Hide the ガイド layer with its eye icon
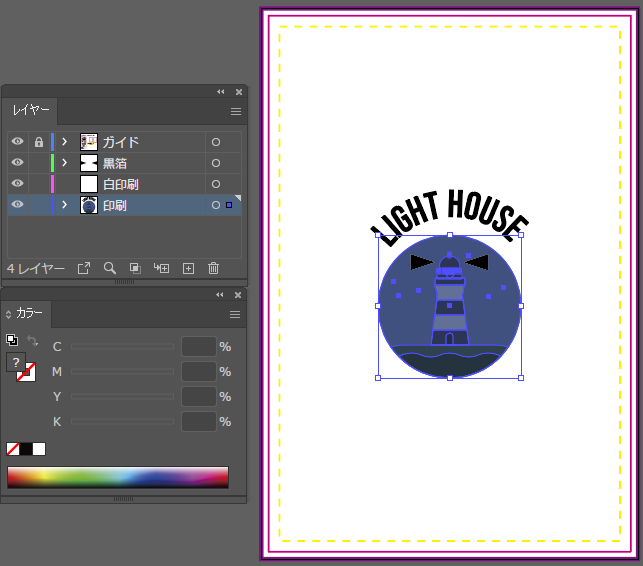The width and height of the screenshot is (643, 566). pos(17,142)
